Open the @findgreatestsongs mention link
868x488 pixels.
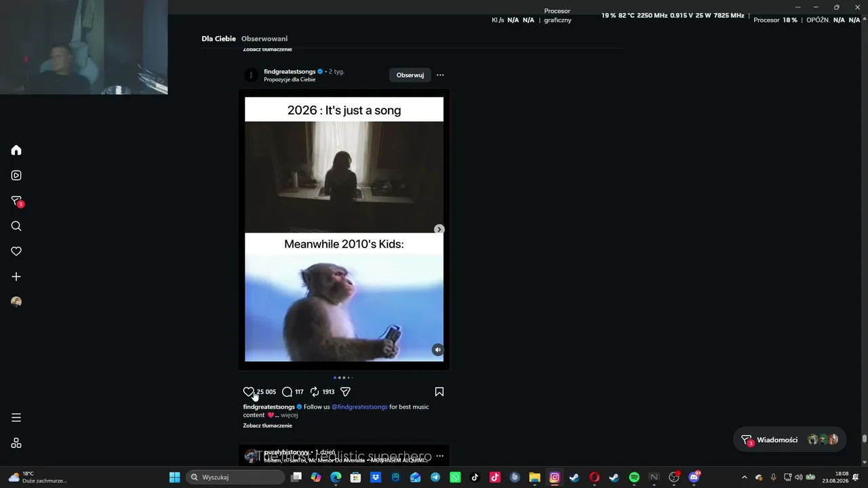(x=359, y=407)
